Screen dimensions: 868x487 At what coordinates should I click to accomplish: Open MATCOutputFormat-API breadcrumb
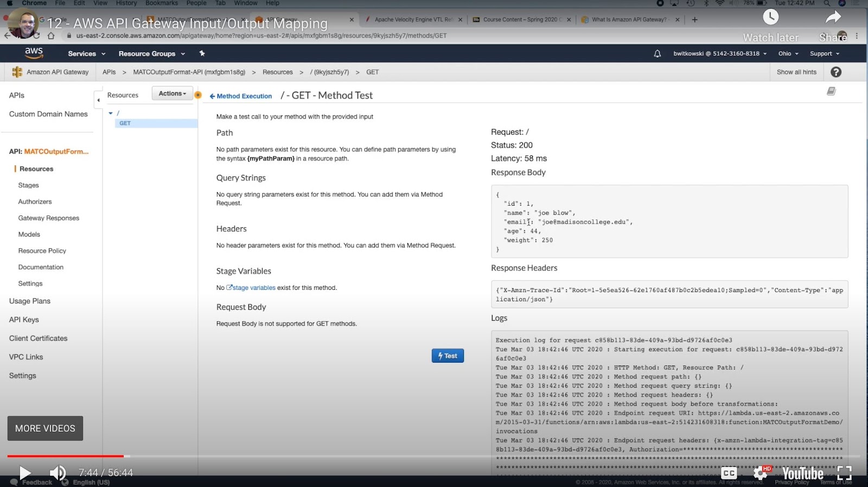click(x=189, y=72)
